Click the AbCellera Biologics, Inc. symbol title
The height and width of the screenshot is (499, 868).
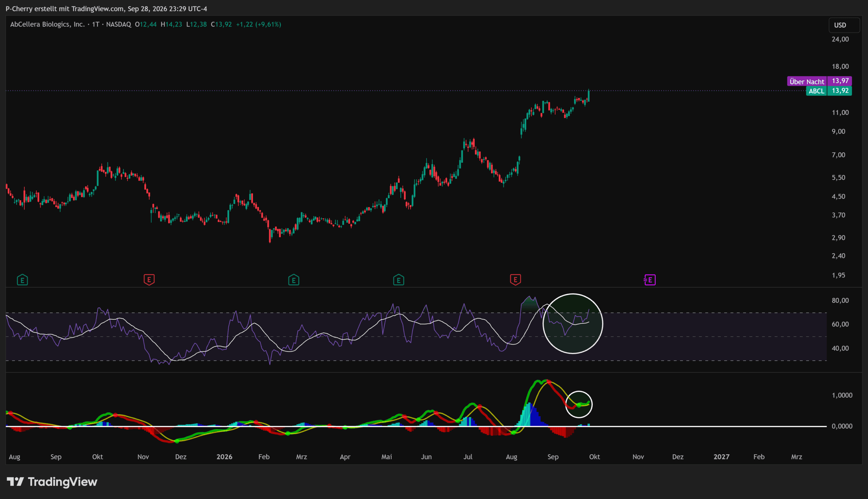click(x=47, y=24)
